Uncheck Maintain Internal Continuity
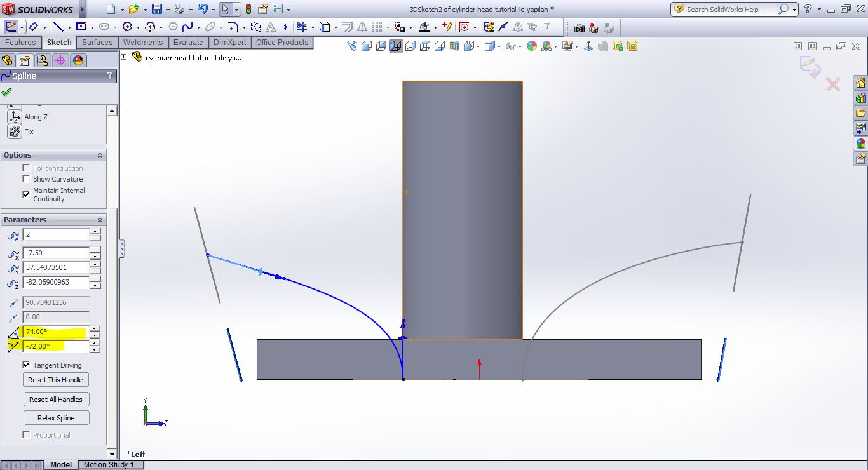Viewport: 868px width, 470px height. point(26,194)
